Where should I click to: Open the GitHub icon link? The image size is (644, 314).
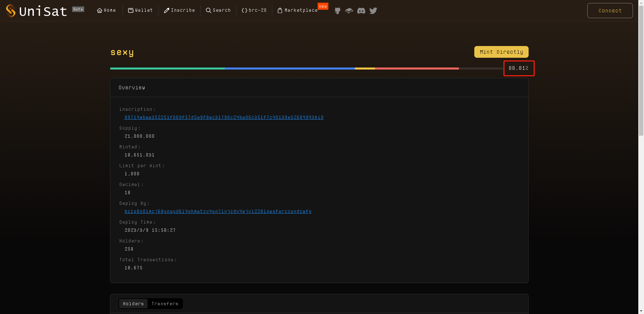(x=337, y=11)
